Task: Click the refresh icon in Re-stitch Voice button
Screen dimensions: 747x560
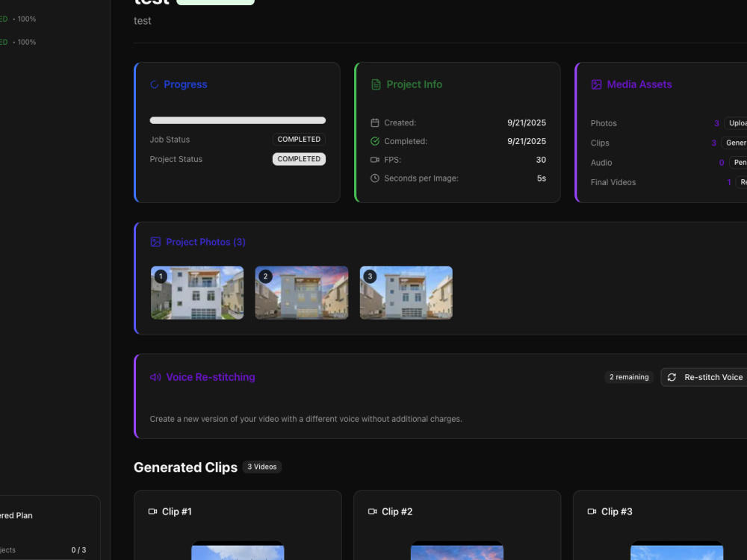Action: (672, 377)
